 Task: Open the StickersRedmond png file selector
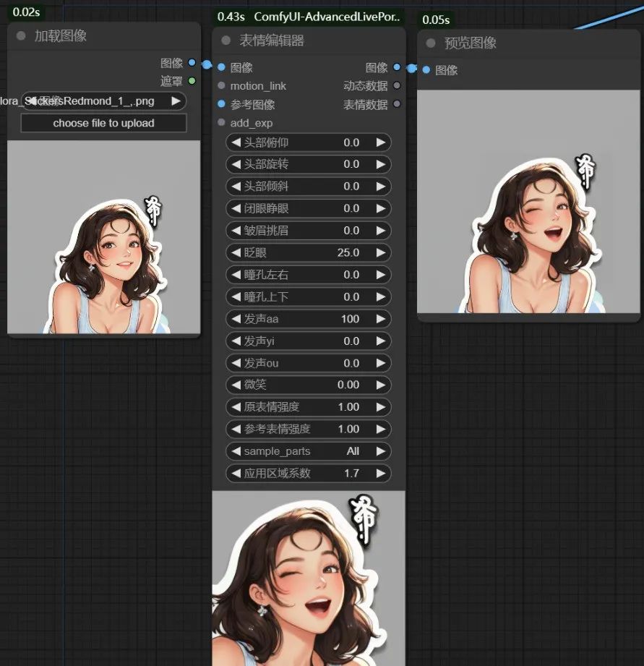click(103, 101)
